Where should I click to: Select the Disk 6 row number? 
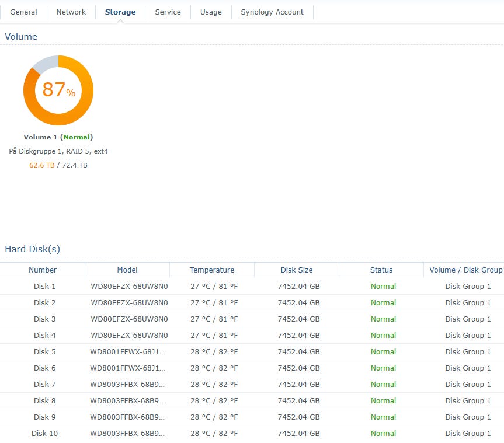click(x=45, y=368)
